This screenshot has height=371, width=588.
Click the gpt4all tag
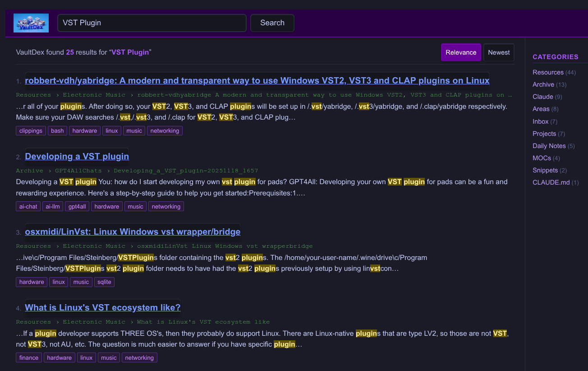click(x=77, y=207)
